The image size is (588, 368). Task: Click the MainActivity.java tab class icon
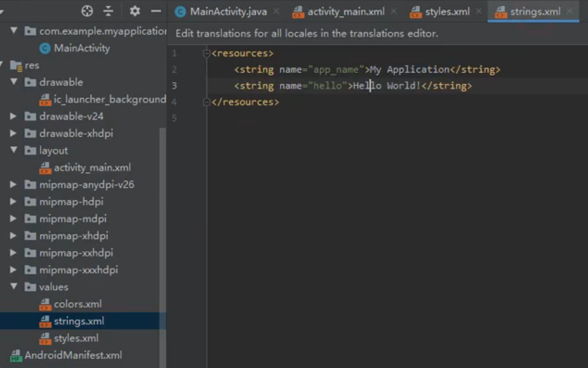tap(181, 12)
